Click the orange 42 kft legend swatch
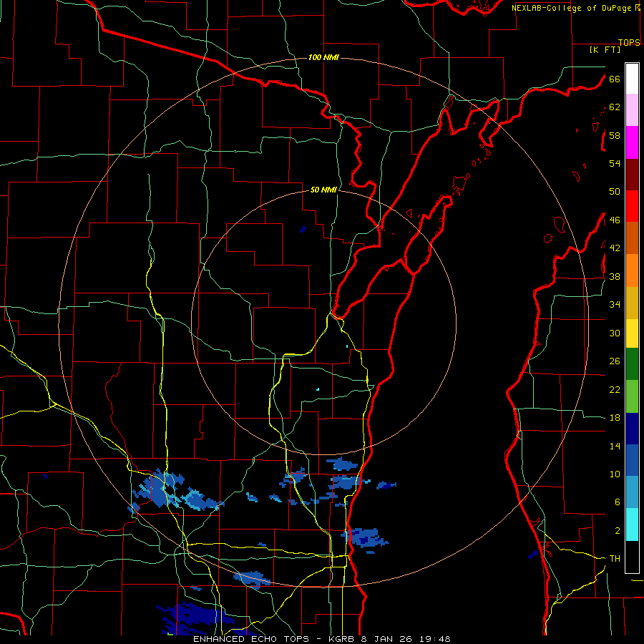The width and height of the screenshot is (644, 644). [632, 270]
